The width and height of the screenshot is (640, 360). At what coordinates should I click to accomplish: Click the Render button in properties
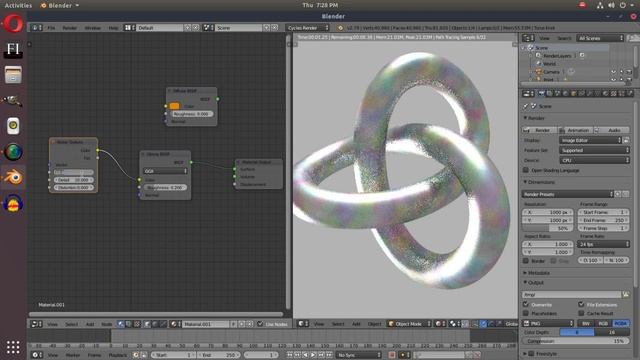[540, 130]
